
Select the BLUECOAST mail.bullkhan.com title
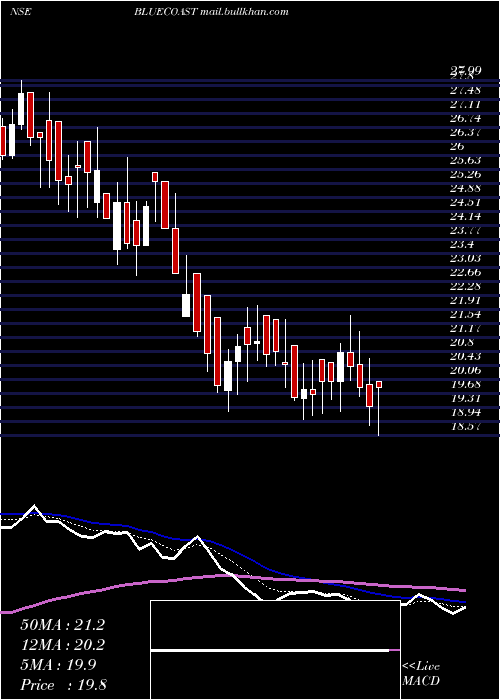point(211,12)
